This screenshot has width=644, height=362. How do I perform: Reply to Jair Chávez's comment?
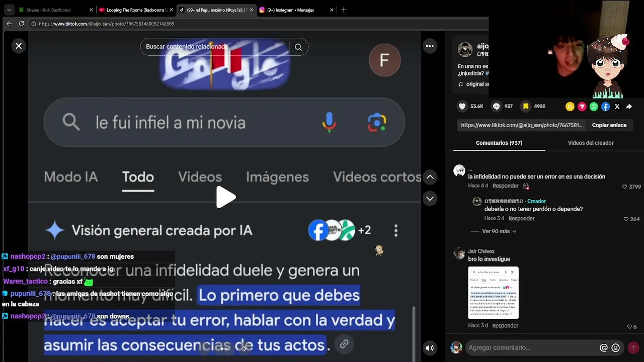pos(505,326)
